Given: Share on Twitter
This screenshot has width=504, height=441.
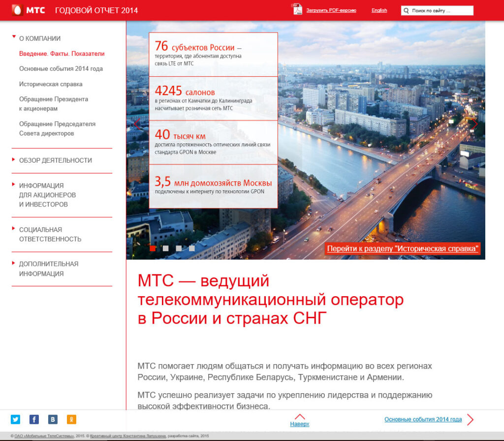Looking at the screenshot, I should 15,419.
